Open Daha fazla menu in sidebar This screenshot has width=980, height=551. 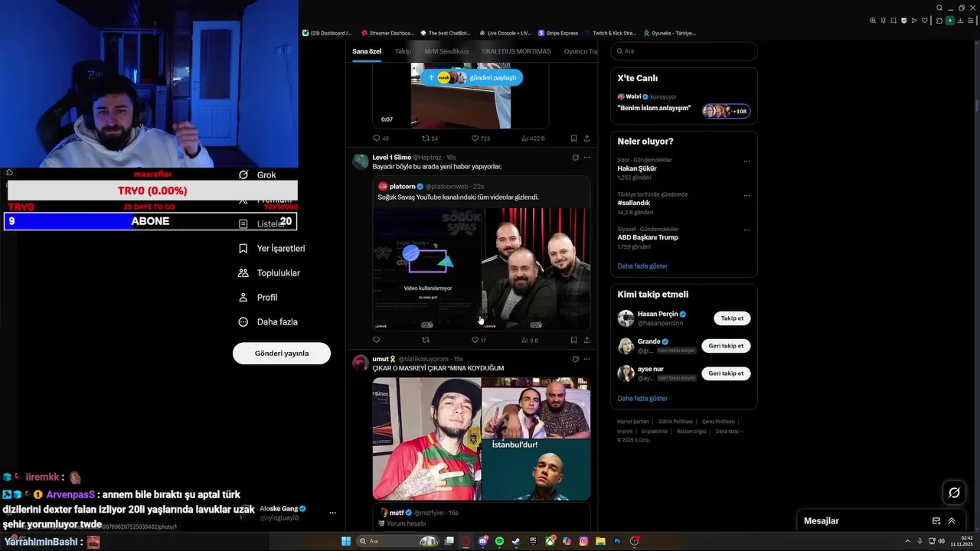268,322
